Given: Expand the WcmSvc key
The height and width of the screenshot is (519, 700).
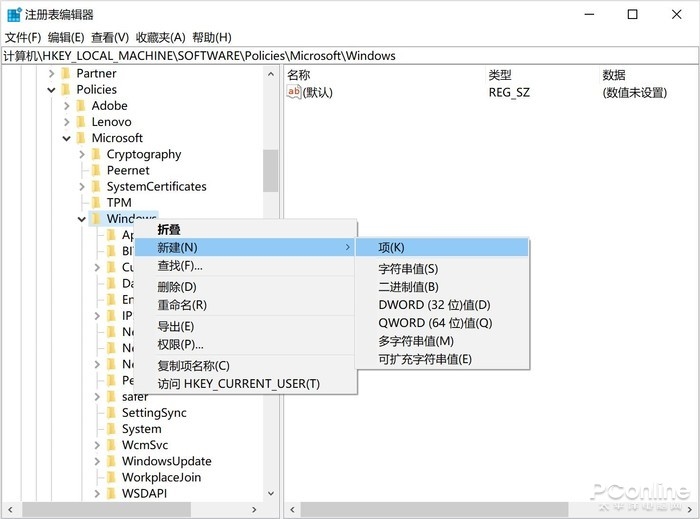Looking at the screenshot, I should 97,445.
